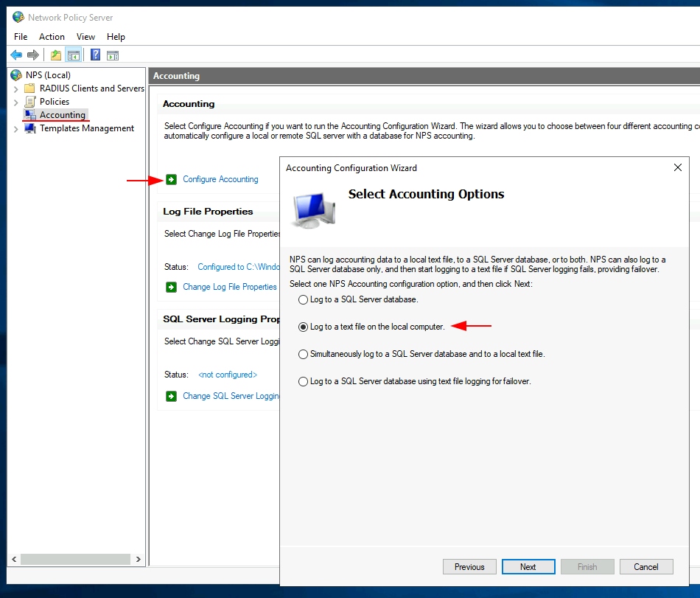Open the Change SQL Server Logging link
This screenshot has height=598, width=700.
click(231, 396)
